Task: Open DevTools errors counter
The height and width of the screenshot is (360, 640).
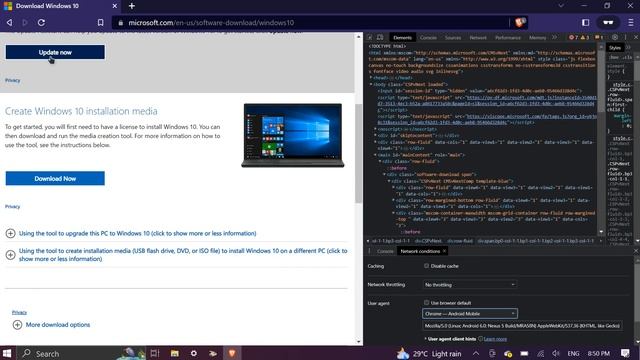Action: (573, 37)
